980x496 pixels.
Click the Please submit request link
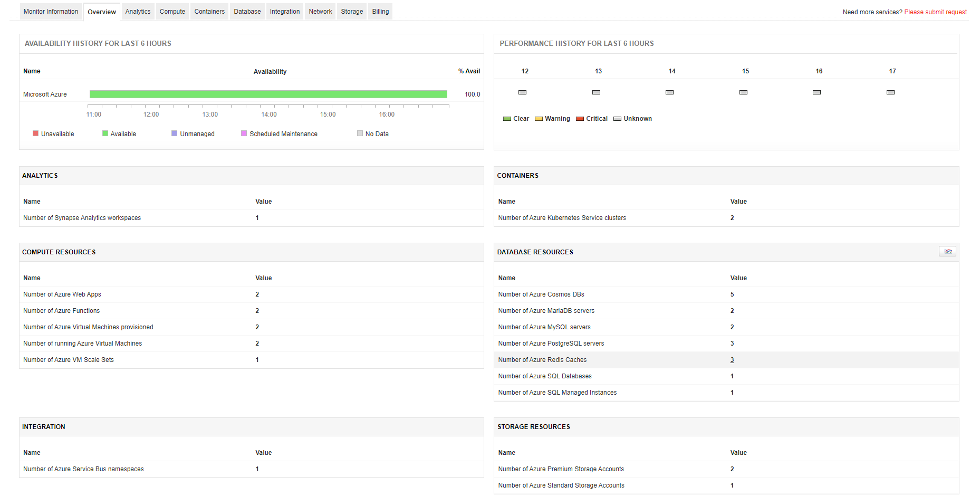tap(935, 11)
